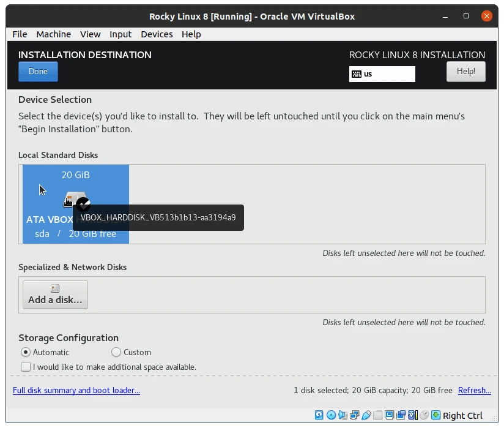This screenshot has height=428, width=504.
Task: Open the View menu
Action: 90,34
